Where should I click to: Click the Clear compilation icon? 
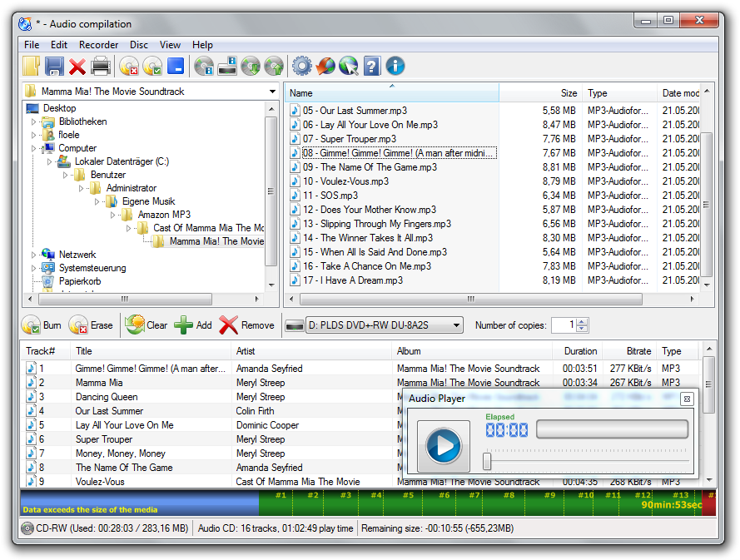click(137, 325)
